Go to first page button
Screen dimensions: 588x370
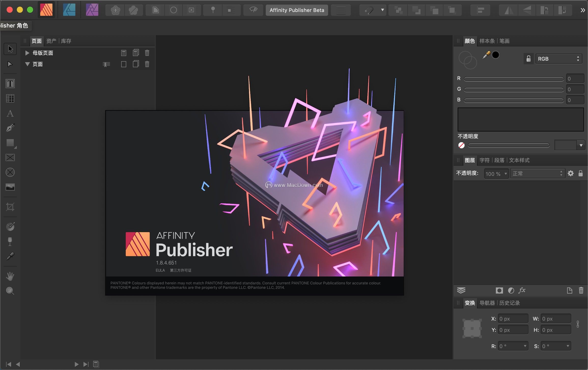[x=8, y=364]
